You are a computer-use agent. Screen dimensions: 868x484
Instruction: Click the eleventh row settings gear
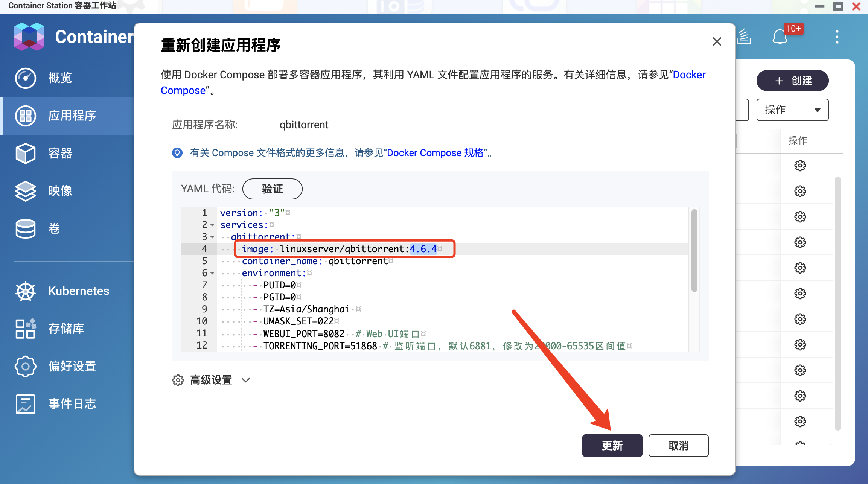click(x=800, y=422)
